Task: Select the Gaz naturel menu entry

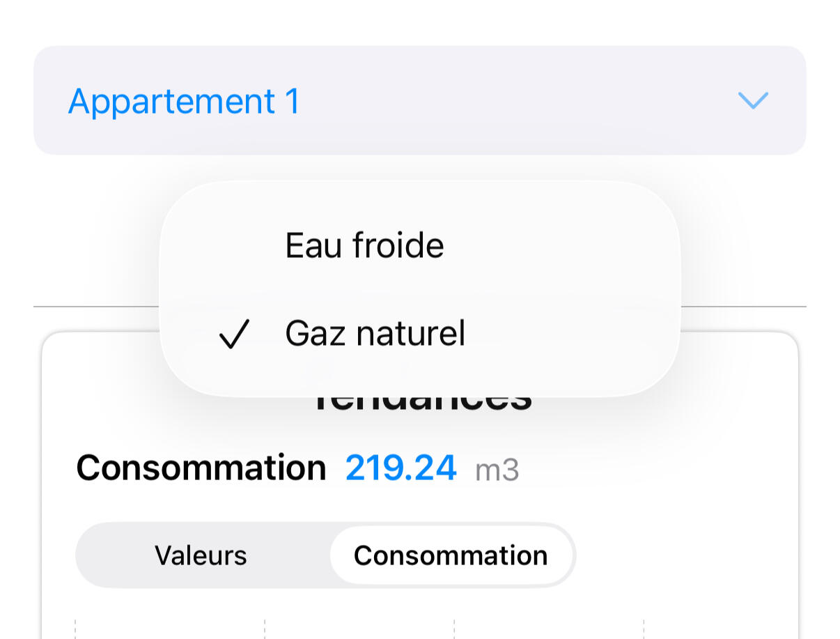Action: 375,333
